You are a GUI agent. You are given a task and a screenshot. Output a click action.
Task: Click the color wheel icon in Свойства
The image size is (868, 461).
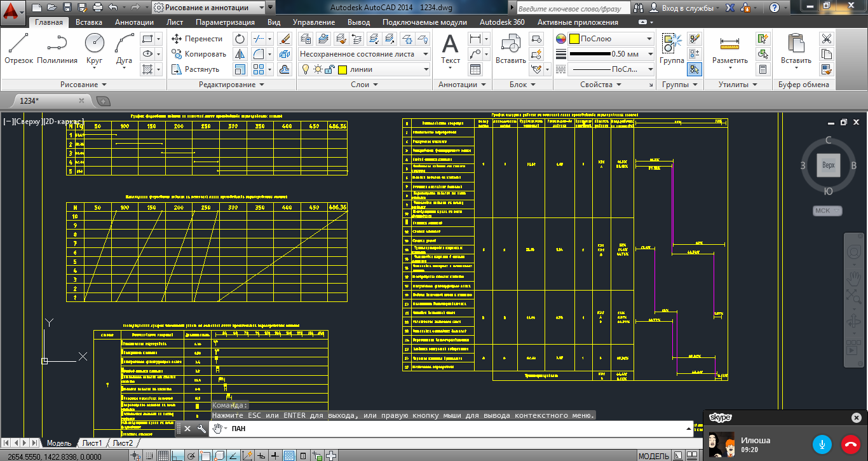560,39
